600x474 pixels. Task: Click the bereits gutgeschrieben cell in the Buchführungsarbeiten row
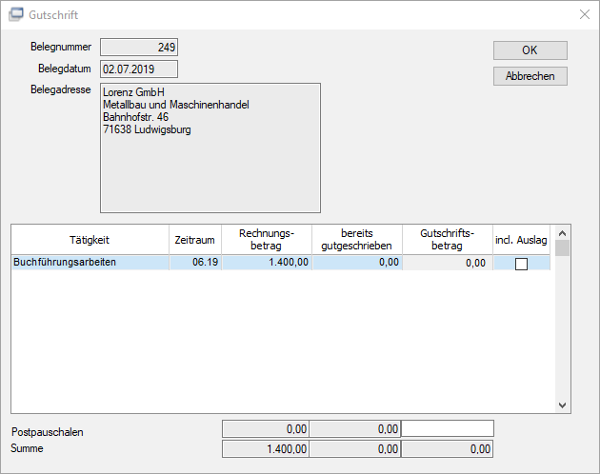pos(357,262)
